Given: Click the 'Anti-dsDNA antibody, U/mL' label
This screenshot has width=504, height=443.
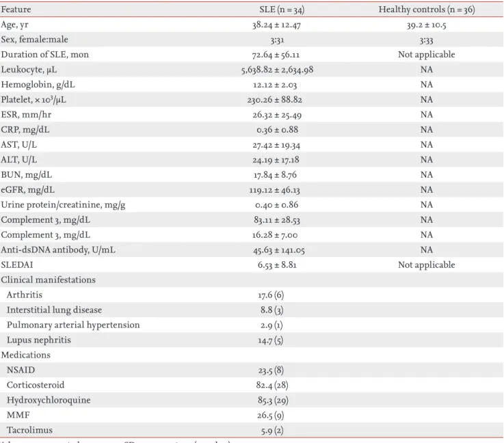Looking at the screenshot, I should click(58, 250).
